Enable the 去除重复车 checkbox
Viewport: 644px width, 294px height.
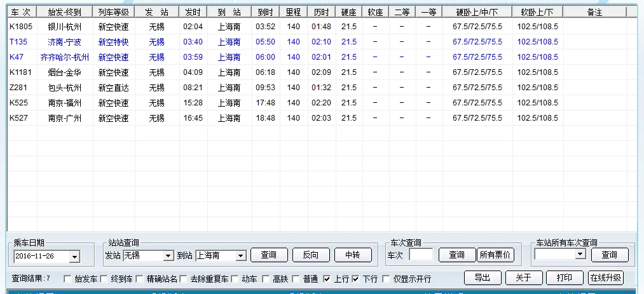pos(183,279)
